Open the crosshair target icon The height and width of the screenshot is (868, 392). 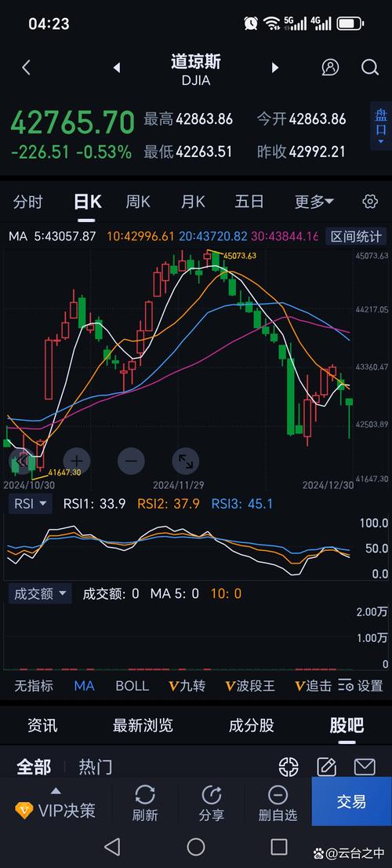tap(289, 767)
